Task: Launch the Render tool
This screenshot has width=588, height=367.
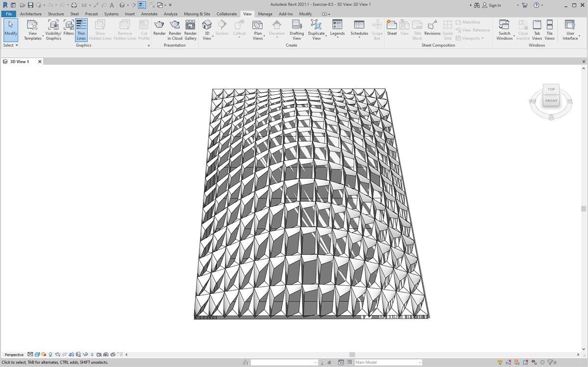Action: [x=159, y=29]
